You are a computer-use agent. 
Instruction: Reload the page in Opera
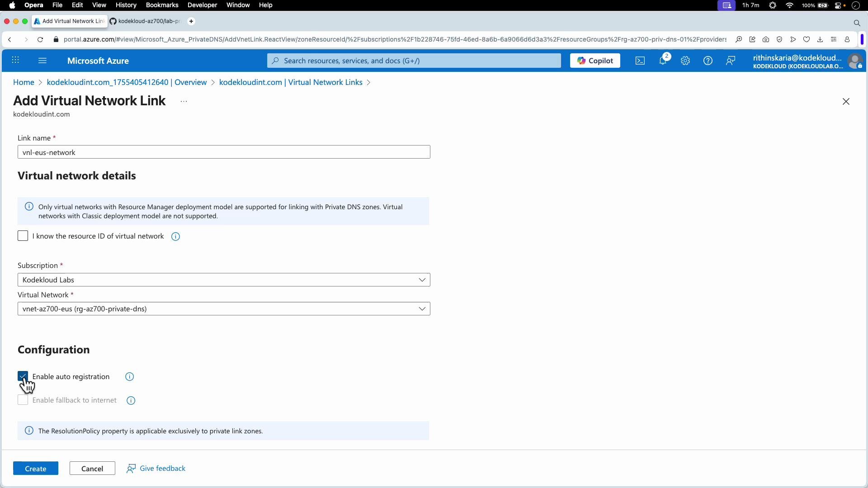(40, 40)
